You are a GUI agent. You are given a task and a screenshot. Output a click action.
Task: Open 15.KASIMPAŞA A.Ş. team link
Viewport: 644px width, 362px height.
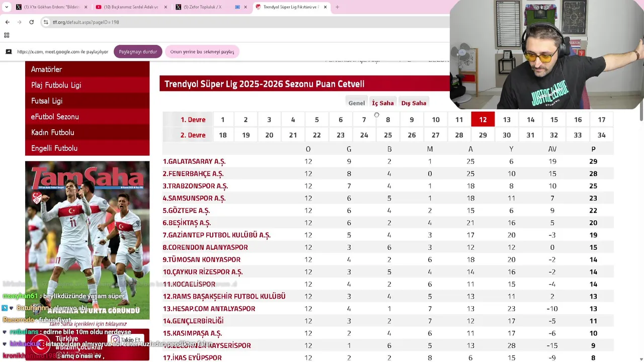click(192, 333)
